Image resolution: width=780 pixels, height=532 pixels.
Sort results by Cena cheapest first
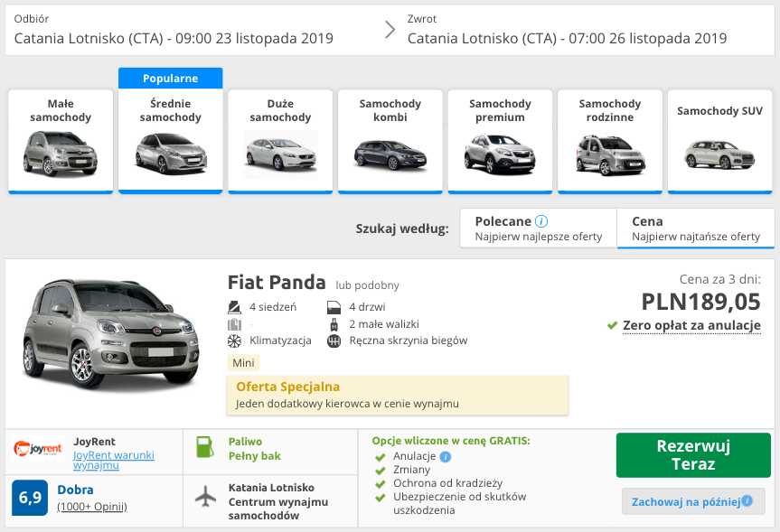pos(696,229)
